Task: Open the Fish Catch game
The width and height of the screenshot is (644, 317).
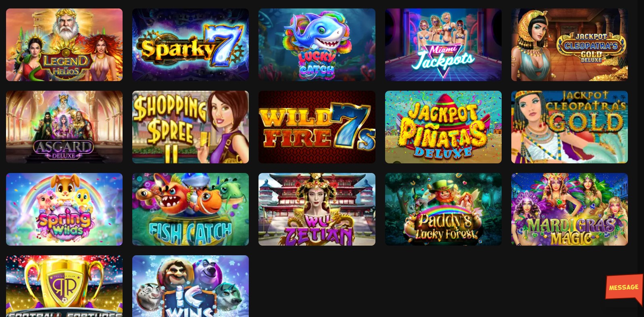Action: click(x=190, y=209)
